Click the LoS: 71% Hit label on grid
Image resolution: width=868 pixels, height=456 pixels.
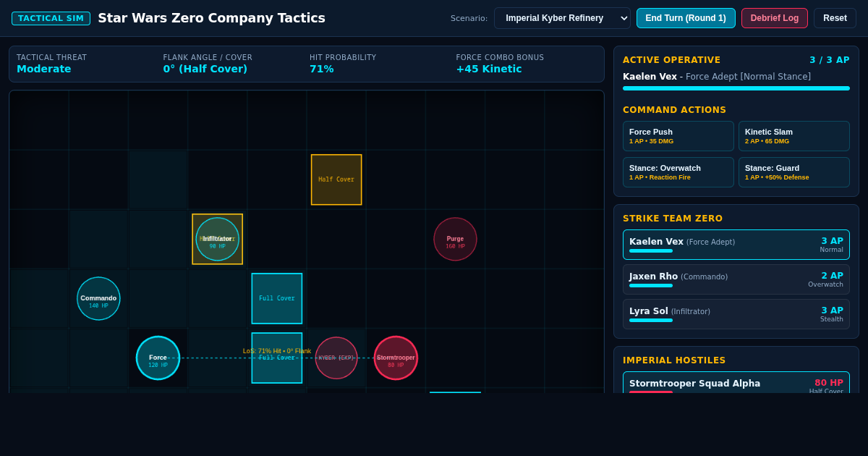pos(277,351)
